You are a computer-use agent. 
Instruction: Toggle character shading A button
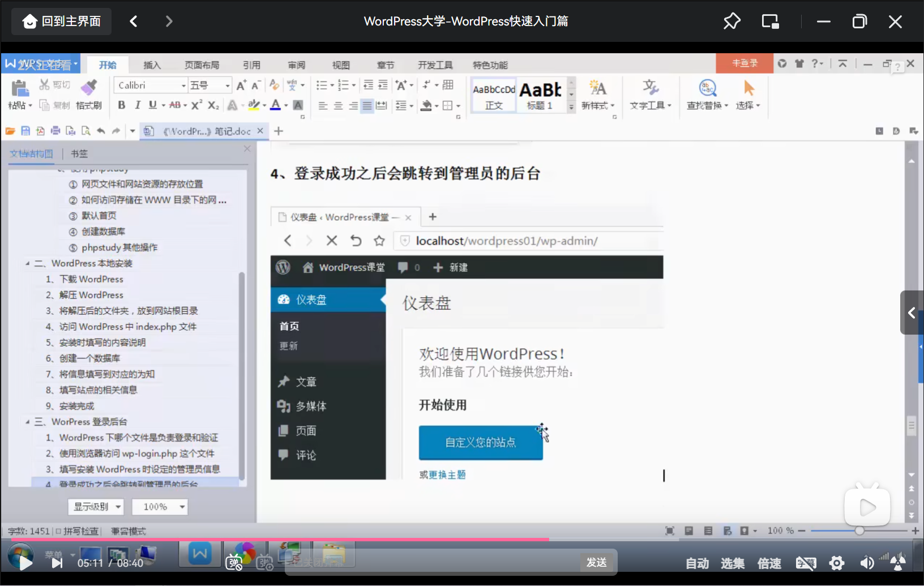click(298, 105)
